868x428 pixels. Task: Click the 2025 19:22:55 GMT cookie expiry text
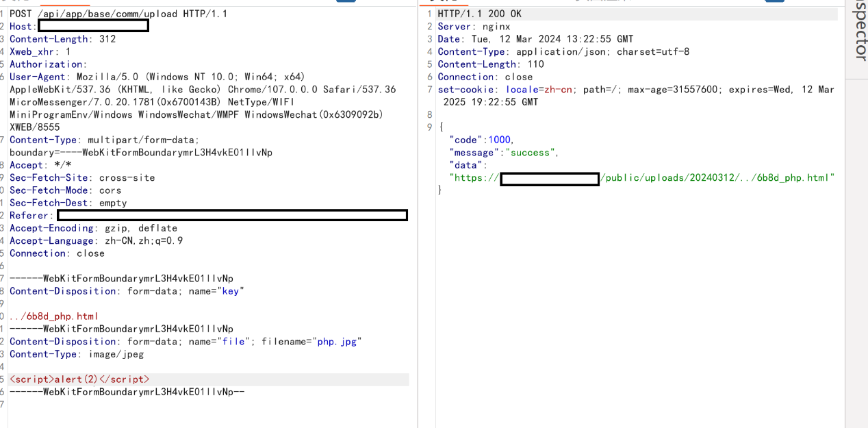click(491, 102)
